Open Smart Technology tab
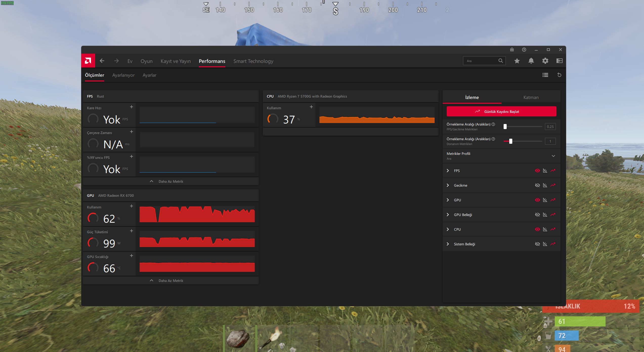The width and height of the screenshot is (644, 352). 253,61
